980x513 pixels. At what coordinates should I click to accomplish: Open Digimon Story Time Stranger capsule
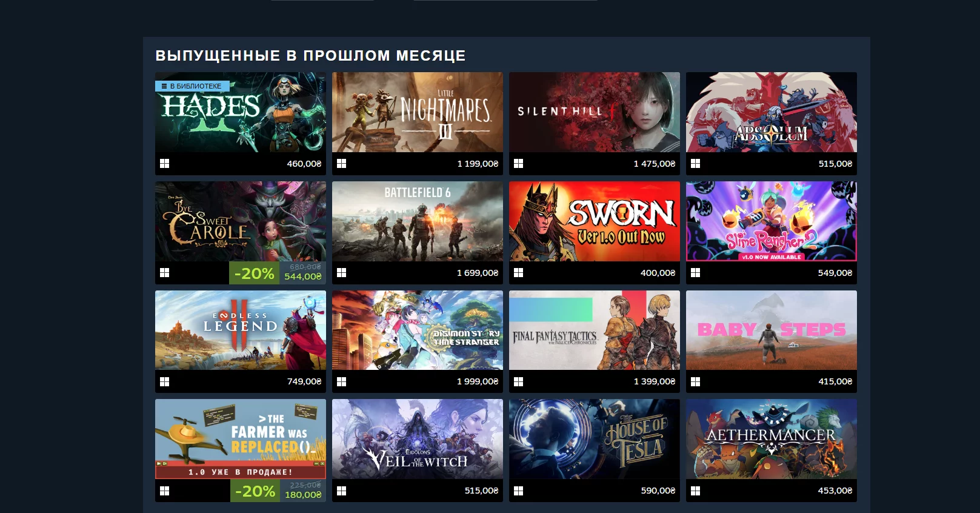418,330
